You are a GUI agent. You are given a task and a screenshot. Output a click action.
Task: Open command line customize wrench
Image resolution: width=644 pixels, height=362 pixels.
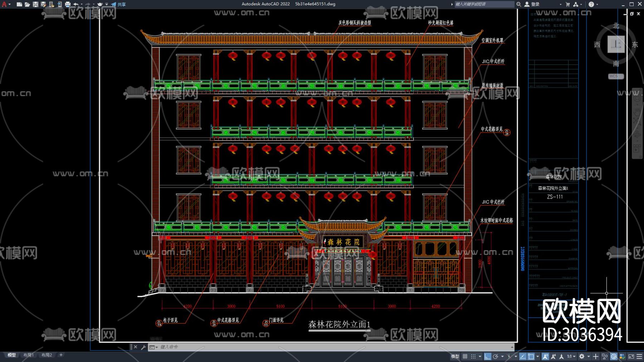[x=143, y=347]
